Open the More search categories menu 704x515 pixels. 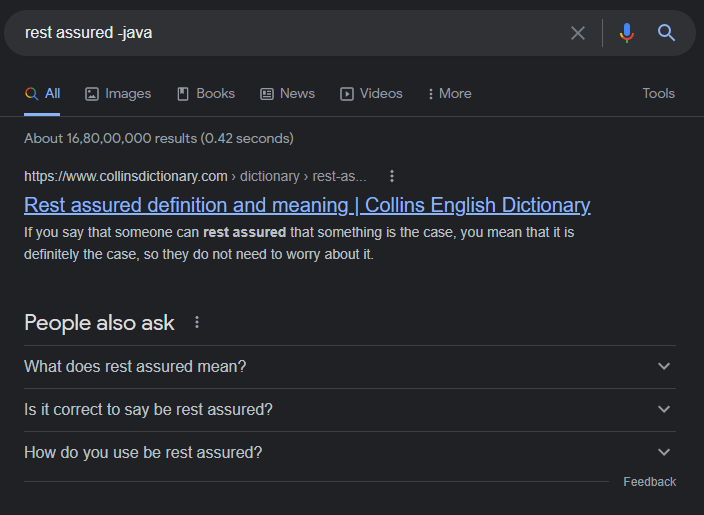point(449,94)
